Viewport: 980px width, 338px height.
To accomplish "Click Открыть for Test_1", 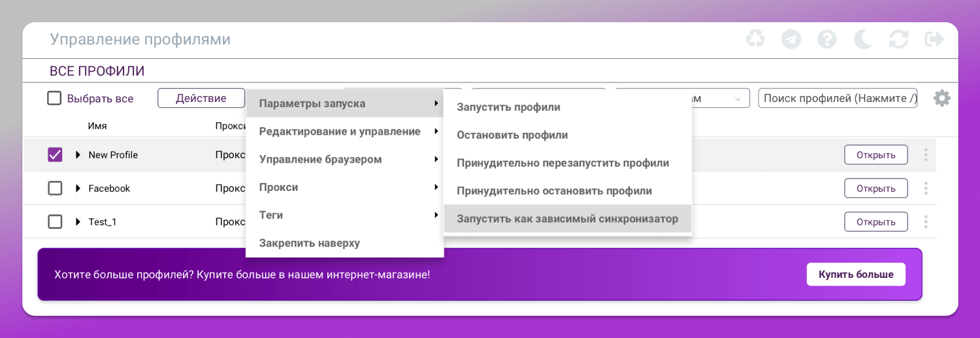I will [x=876, y=222].
